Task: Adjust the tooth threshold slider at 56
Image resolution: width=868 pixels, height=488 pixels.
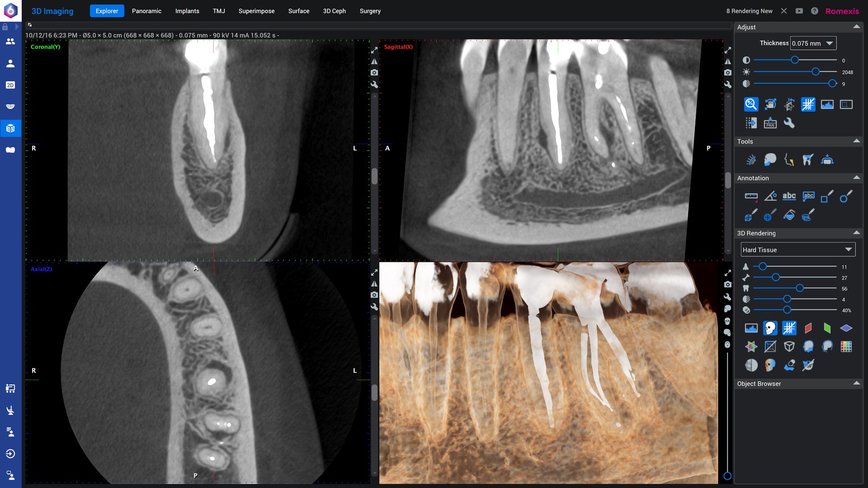Action: pos(800,288)
